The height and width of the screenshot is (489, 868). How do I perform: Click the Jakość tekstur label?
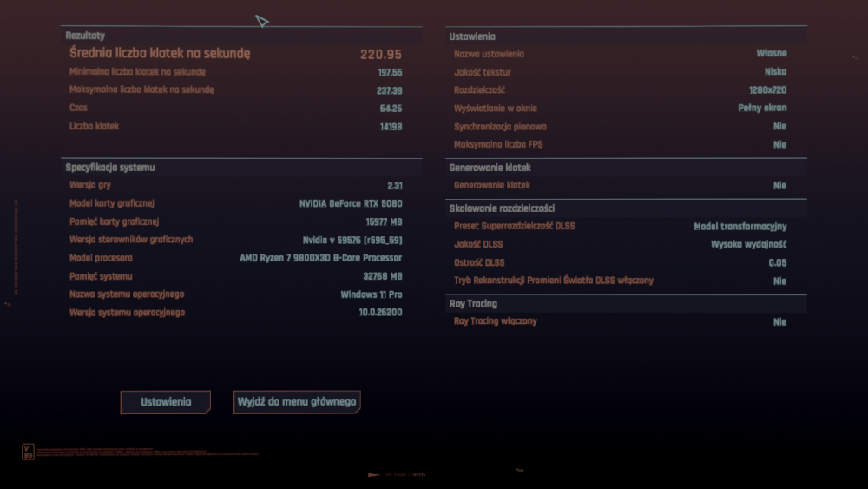tap(482, 73)
